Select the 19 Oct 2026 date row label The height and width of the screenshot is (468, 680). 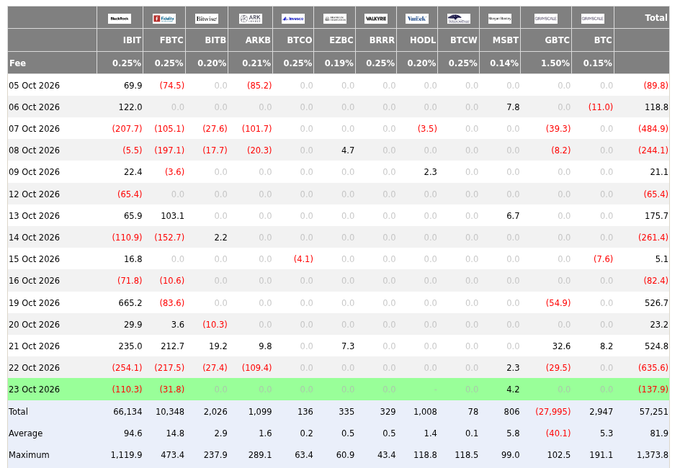(34, 303)
